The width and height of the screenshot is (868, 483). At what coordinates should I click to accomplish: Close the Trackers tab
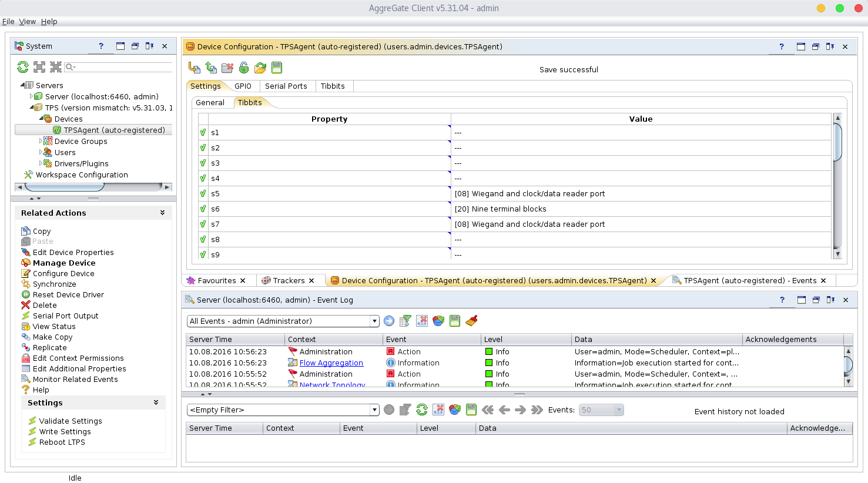tap(311, 280)
